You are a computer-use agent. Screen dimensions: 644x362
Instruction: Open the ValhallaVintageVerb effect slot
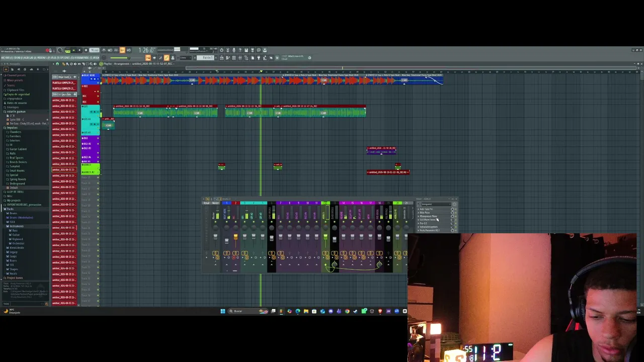(429, 227)
